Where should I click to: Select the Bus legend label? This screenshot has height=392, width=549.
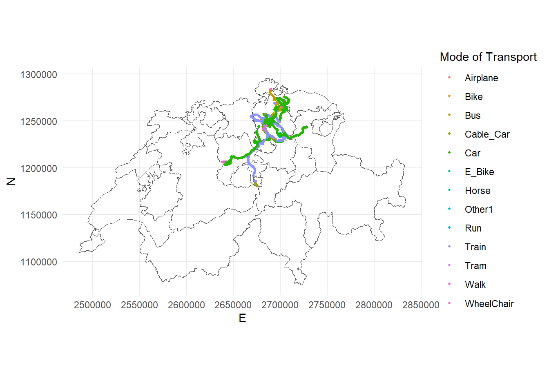click(472, 116)
